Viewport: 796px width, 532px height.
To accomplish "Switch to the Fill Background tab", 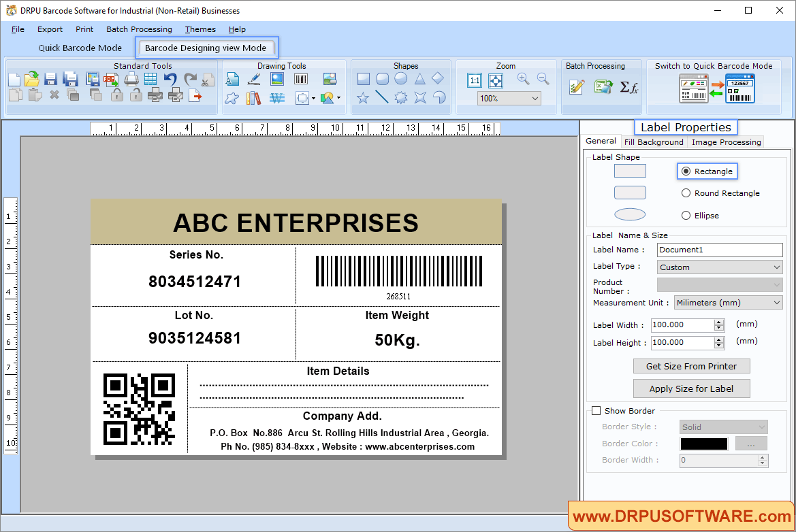I will tap(653, 142).
